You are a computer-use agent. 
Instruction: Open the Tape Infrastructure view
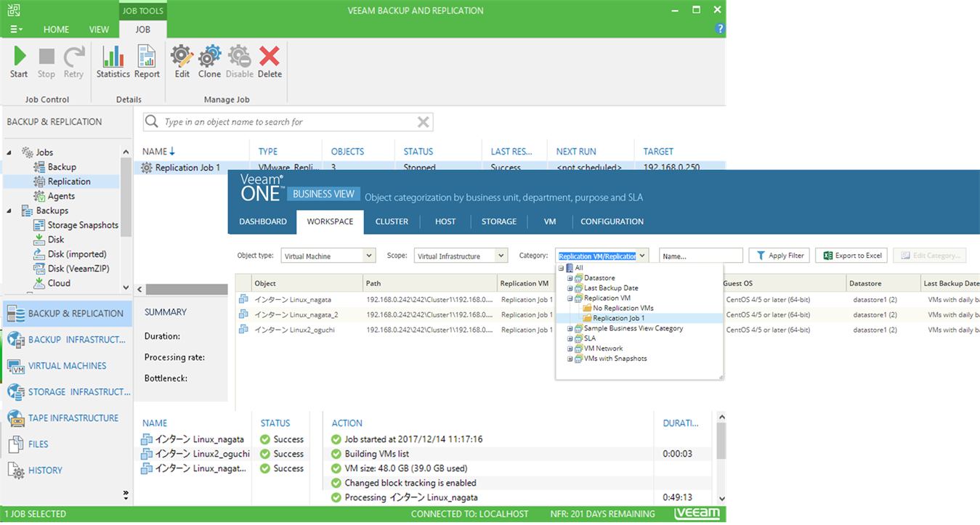pyautogui.click(x=67, y=418)
